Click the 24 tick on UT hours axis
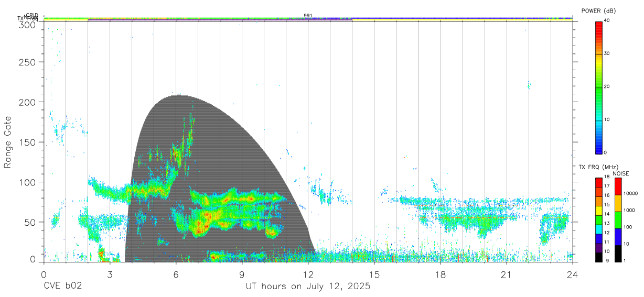644x297 pixels. [572, 274]
